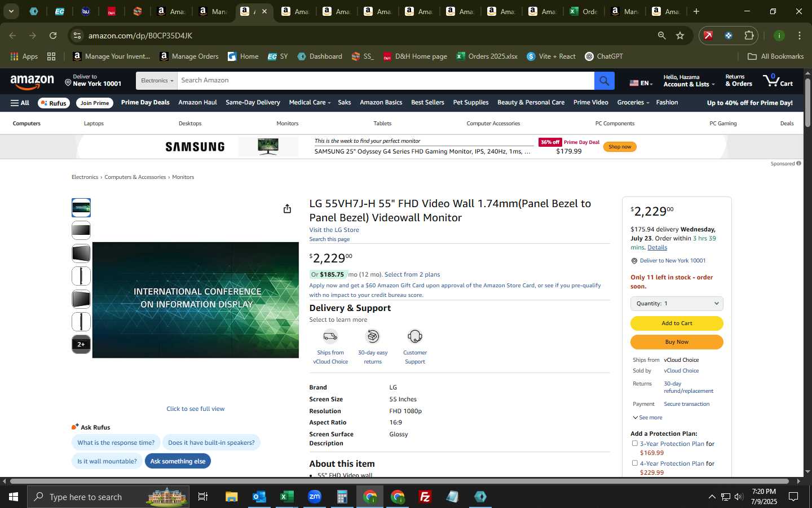Click the Search Amazon input field

(386, 81)
